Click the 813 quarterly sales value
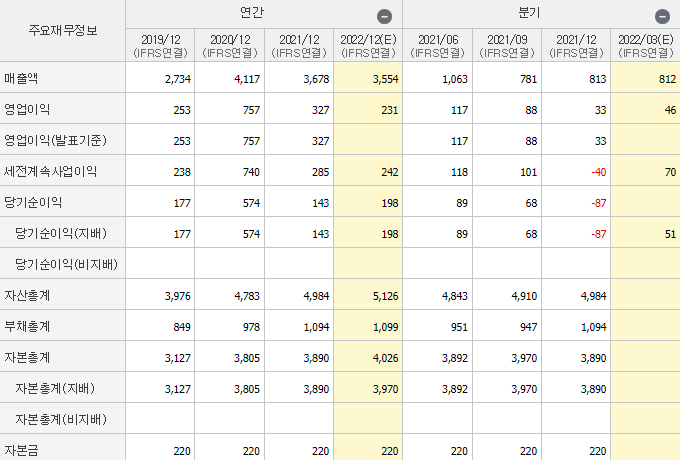Viewport: 686px width, 460px height. (x=598, y=79)
